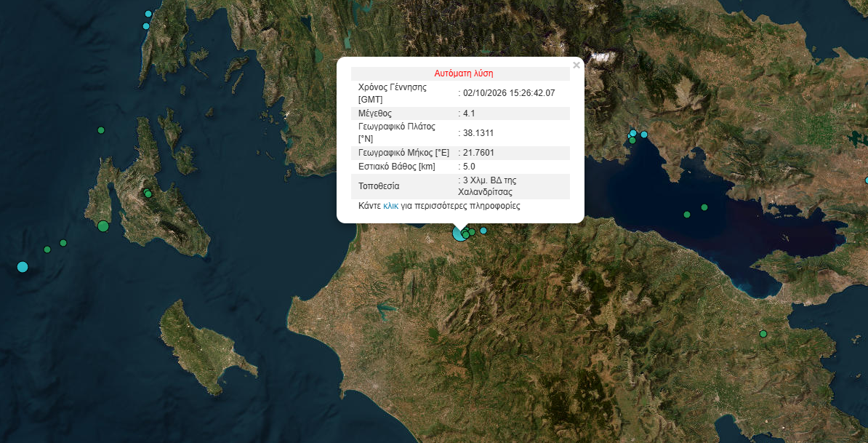
Task: Click the 'Χρόνος Γέννησης [GMT]' label
Action: (393, 93)
